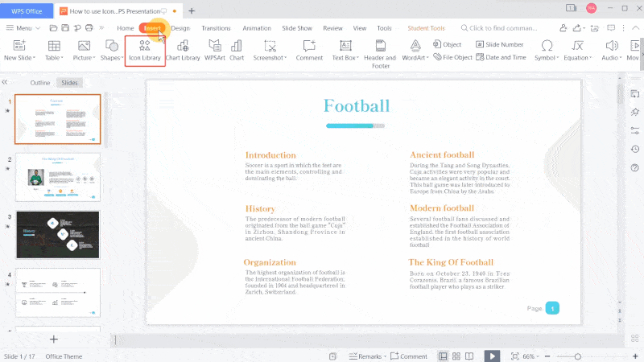Open the 66% zoom level dropdown
Screen dimensions: 644x362
pos(530,356)
